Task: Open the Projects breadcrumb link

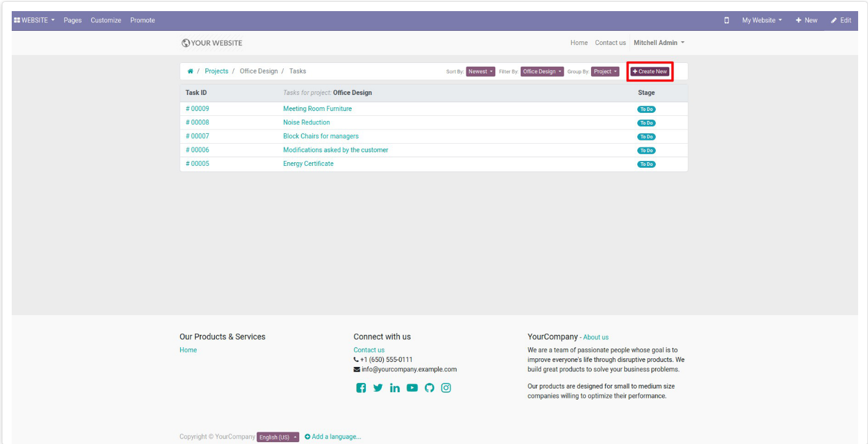Action: (x=217, y=72)
